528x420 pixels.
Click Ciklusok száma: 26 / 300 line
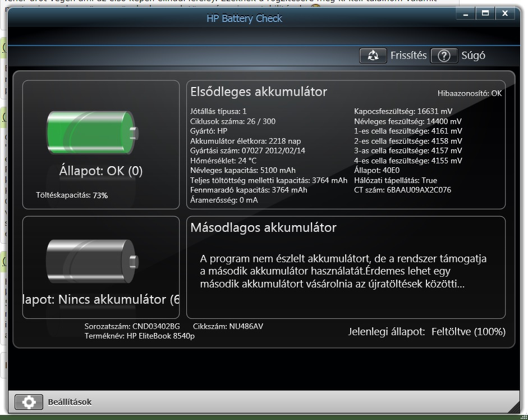pyautogui.click(x=233, y=121)
